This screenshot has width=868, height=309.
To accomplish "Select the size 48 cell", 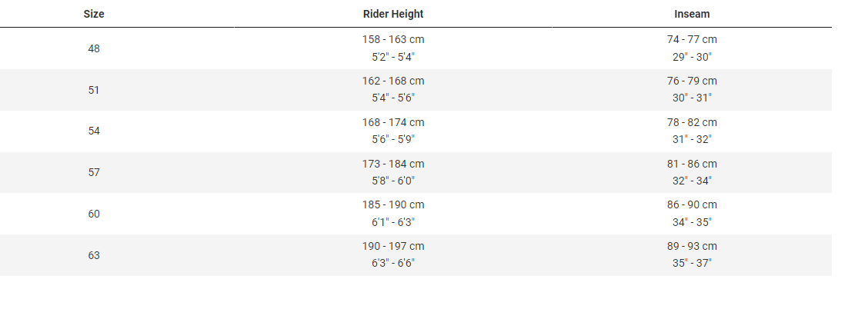I will click(94, 48).
